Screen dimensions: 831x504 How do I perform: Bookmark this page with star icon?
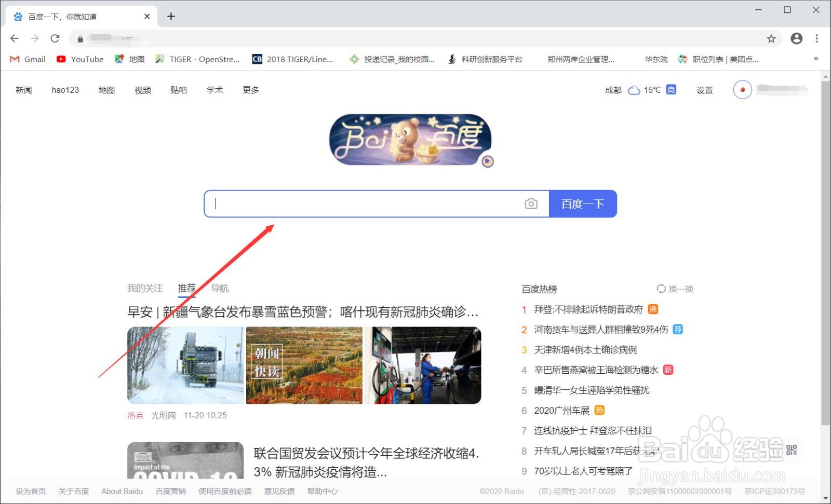click(771, 38)
